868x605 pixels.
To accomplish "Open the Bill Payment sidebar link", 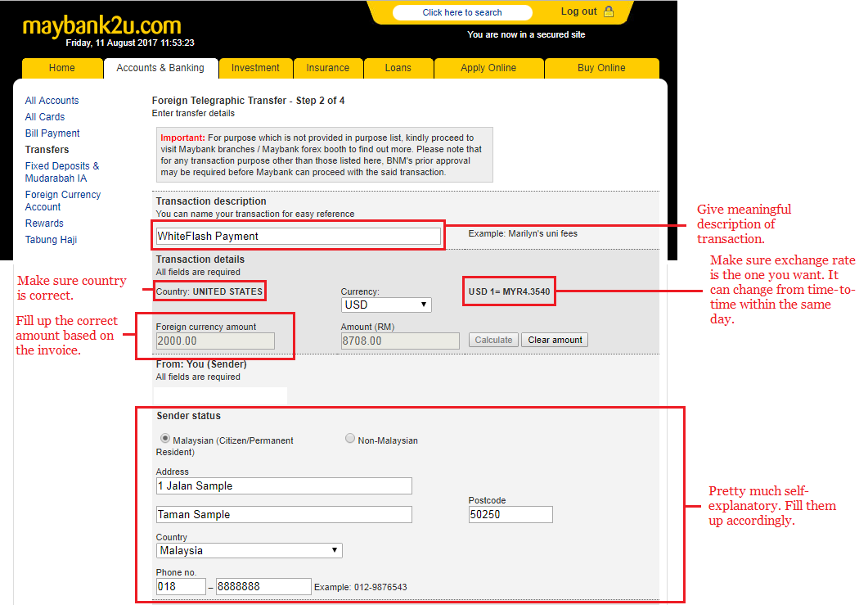I will [52, 133].
